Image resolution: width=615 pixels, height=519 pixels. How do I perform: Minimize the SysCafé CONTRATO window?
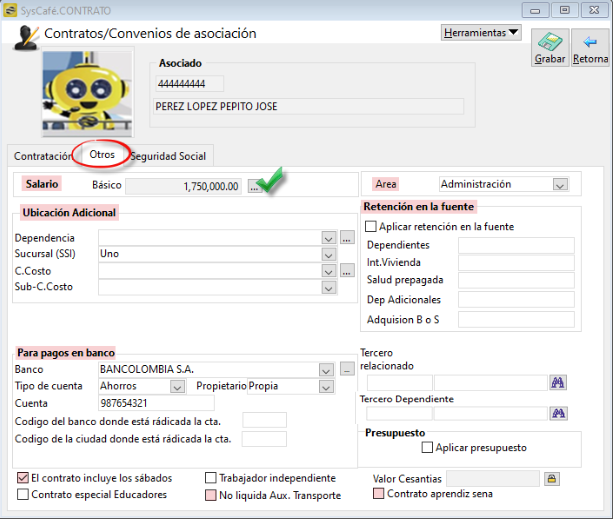click(535, 10)
